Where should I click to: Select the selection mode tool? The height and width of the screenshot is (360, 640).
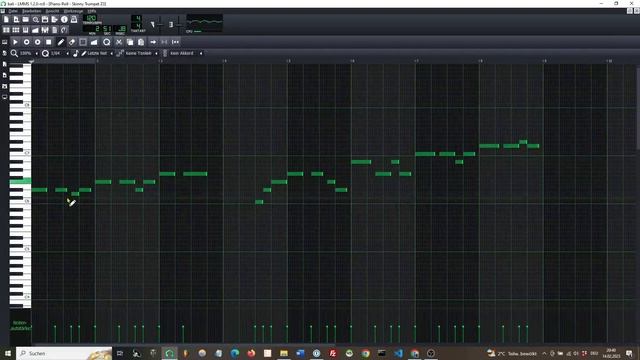[x=83, y=42]
